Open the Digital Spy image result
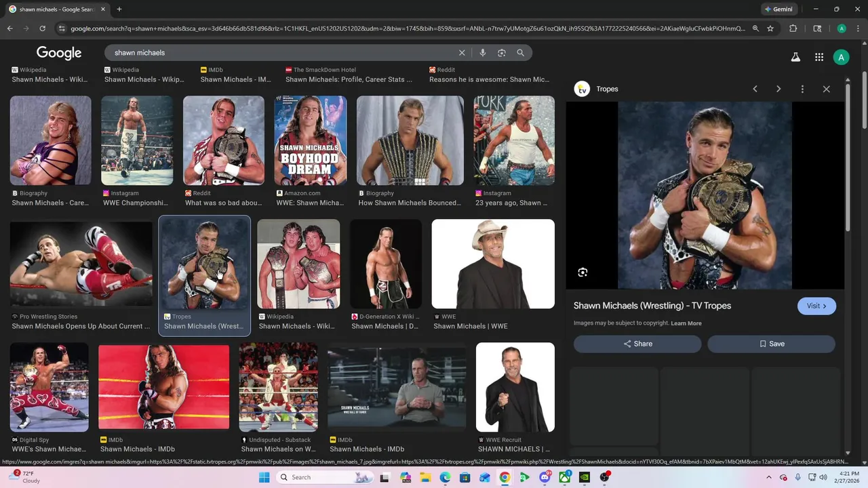Image resolution: width=868 pixels, height=488 pixels. point(49,387)
